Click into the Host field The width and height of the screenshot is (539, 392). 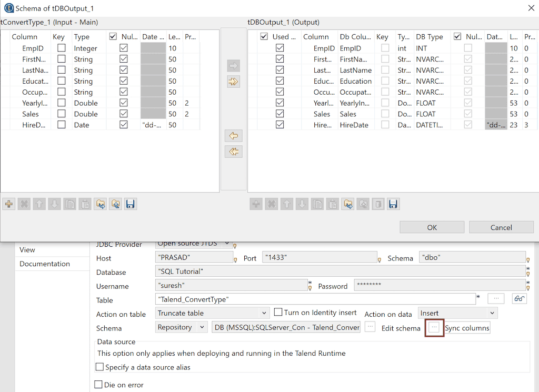click(x=194, y=257)
